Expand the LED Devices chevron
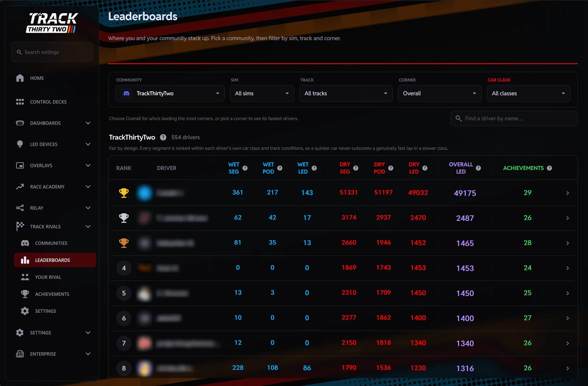The height and width of the screenshot is (386, 588). tap(88, 144)
